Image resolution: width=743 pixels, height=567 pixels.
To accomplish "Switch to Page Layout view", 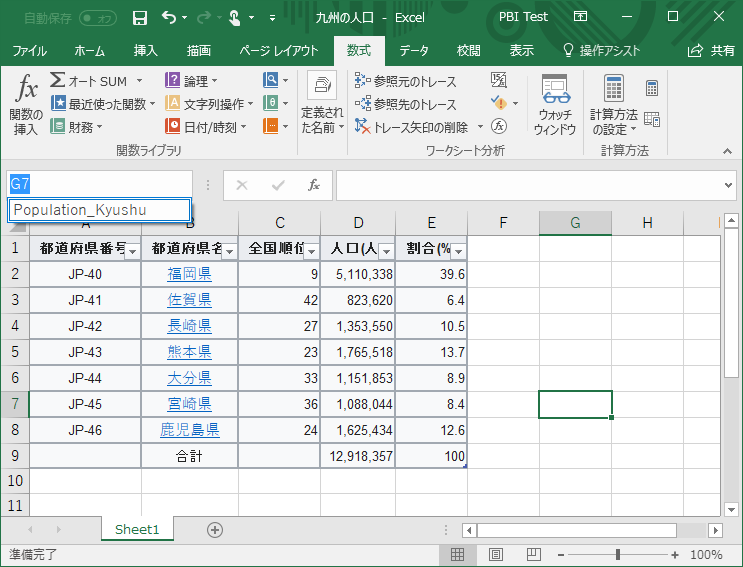I will [496, 554].
